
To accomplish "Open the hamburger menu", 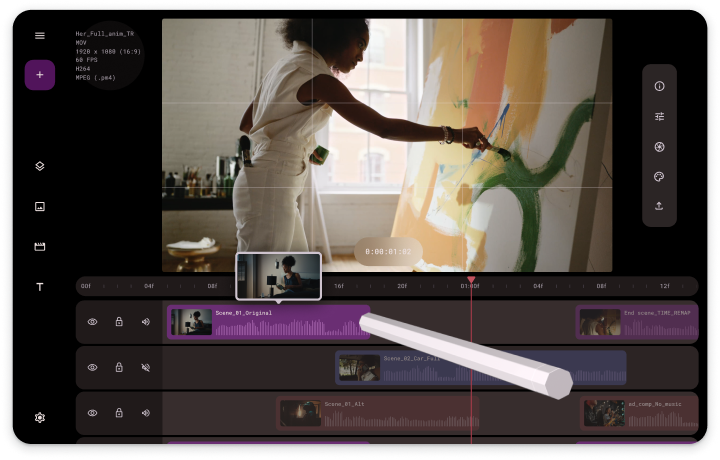I will coord(40,36).
